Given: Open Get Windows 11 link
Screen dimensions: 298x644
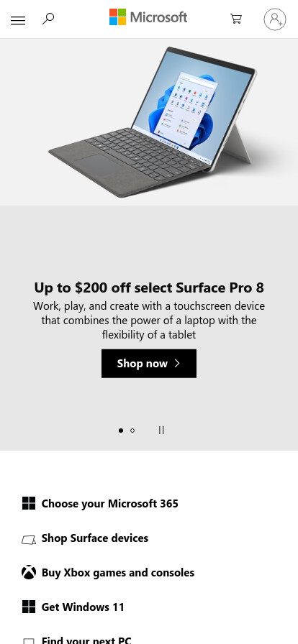Looking at the screenshot, I should pyautogui.click(x=83, y=607).
